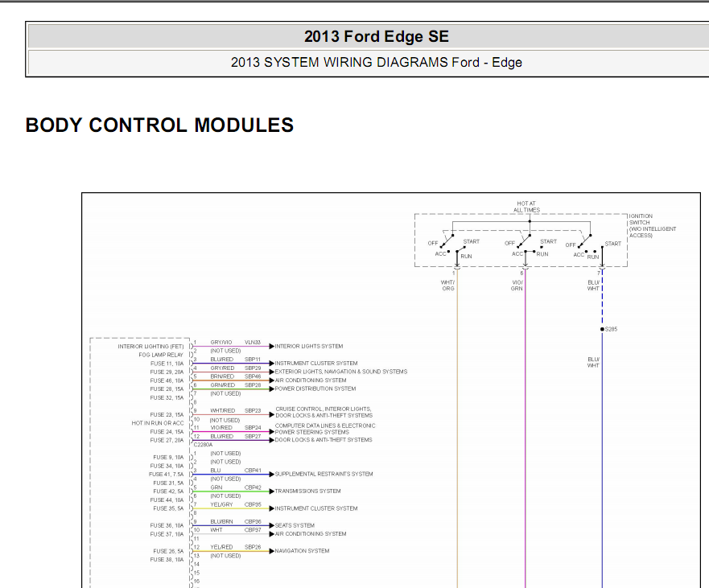The width and height of the screenshot is (709, 588).
Task: Click the 'GRY/VIO' wire color label
Action: (x=221, y=342)
